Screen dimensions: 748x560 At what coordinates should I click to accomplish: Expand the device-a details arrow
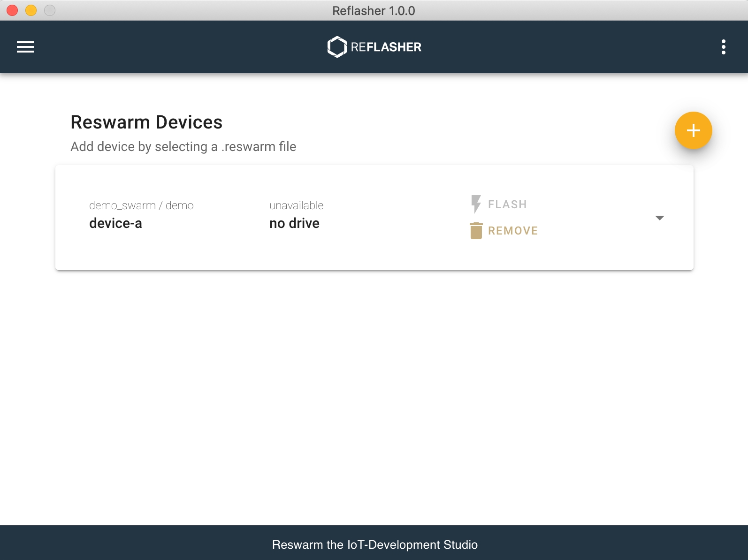click(659, 218)
